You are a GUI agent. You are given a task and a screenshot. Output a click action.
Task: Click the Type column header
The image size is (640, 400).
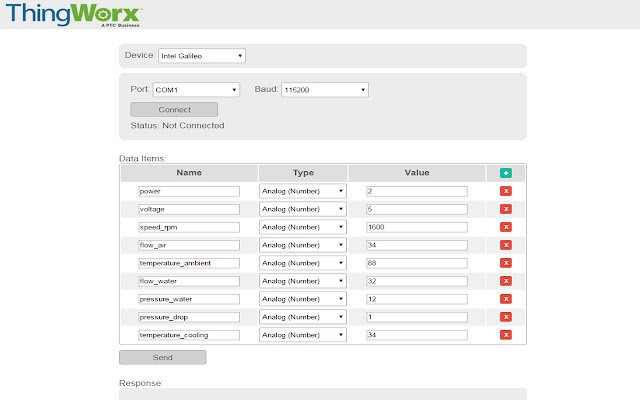tap(303, 173)
